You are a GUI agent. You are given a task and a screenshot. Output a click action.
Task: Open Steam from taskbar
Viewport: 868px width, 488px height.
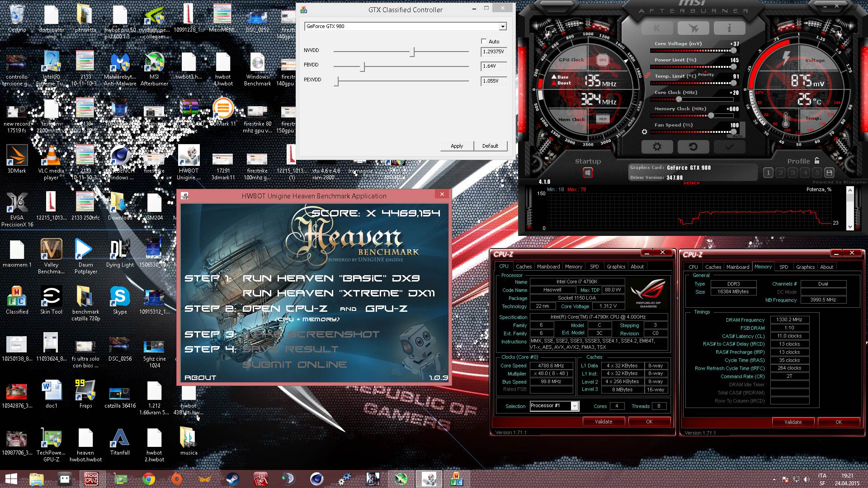232,479
